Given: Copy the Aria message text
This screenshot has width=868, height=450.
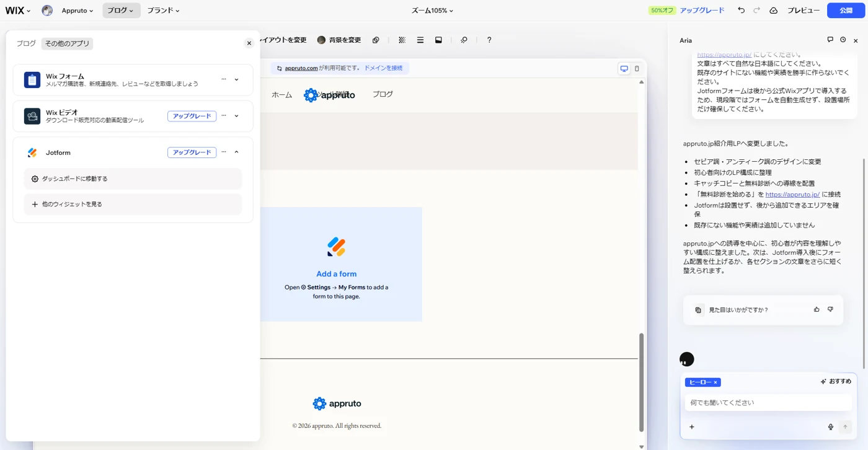Looking at the screenshot, I should pyautogui.click(x=698, y=310).
